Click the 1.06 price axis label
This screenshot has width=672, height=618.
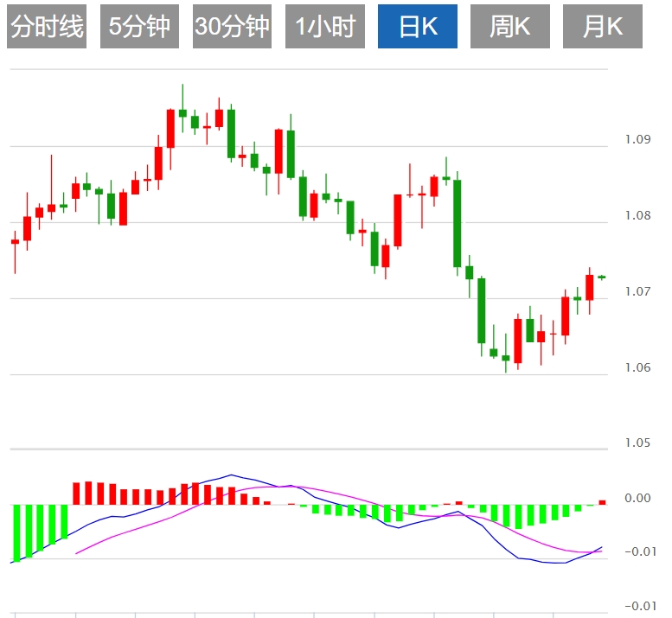pyautogui.click(x=637, y=367)
